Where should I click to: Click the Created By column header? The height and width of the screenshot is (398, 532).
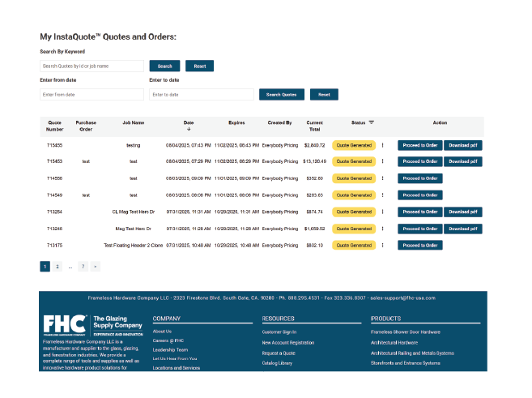pos(279,122)
